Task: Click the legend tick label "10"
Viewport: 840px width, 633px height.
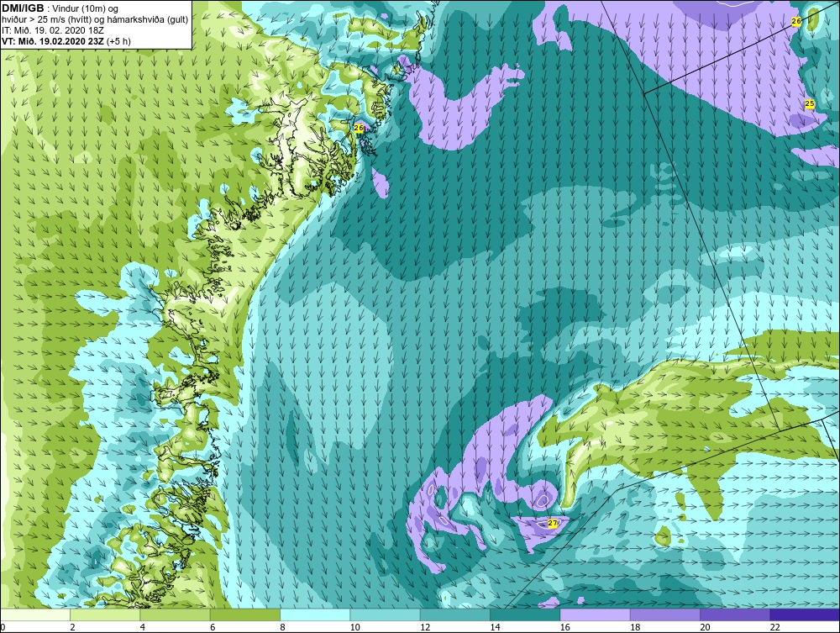Action: coord(354,628)
